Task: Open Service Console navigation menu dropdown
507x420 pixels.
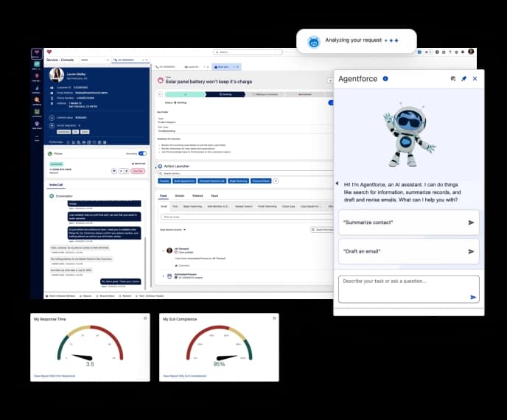Action: pyautogui.click(x=108, y=60)
